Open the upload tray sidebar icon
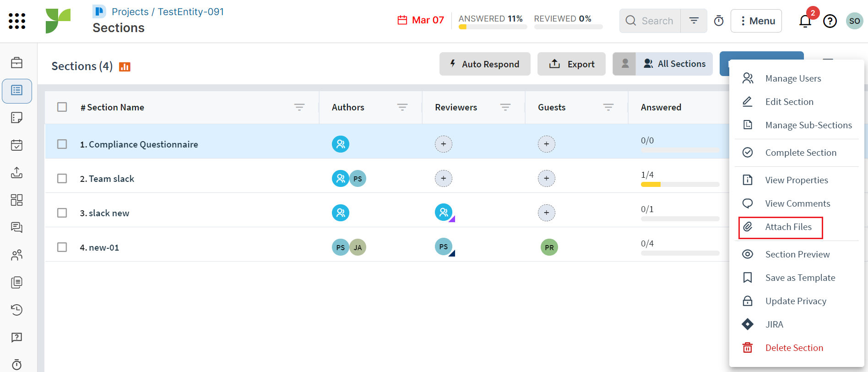Screen dimensions: 868x372 tap(17, 173)
